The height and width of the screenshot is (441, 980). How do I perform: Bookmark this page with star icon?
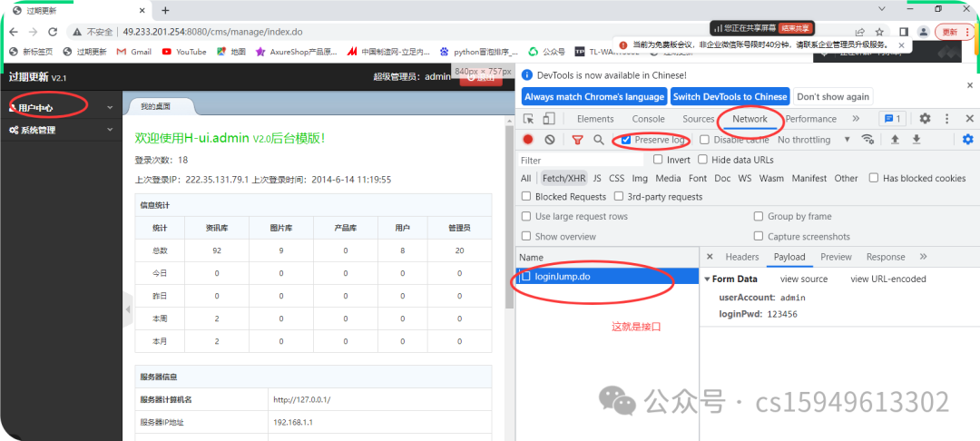pyautogui.click(x=879, y=32)
